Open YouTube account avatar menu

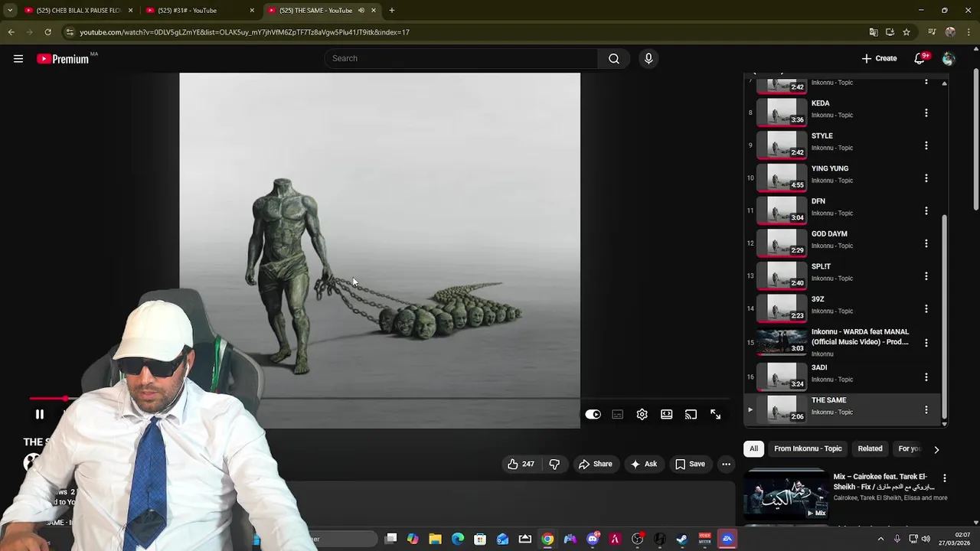949,59
